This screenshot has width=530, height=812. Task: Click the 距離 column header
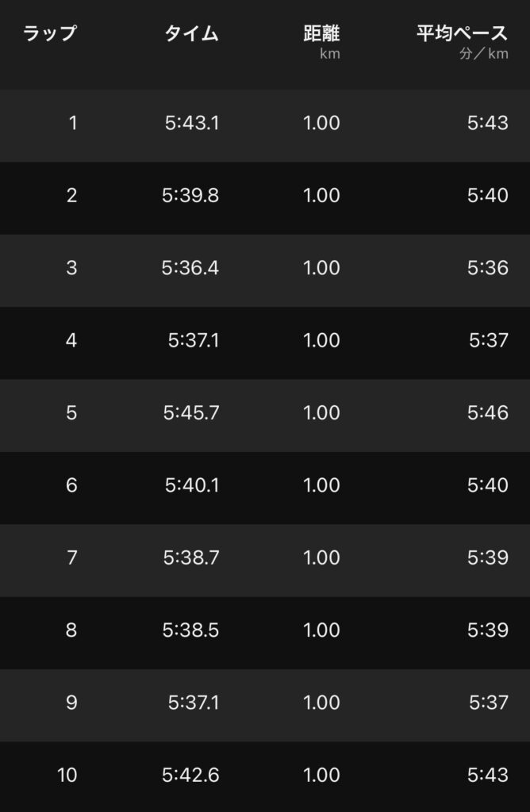coord(321,34)
